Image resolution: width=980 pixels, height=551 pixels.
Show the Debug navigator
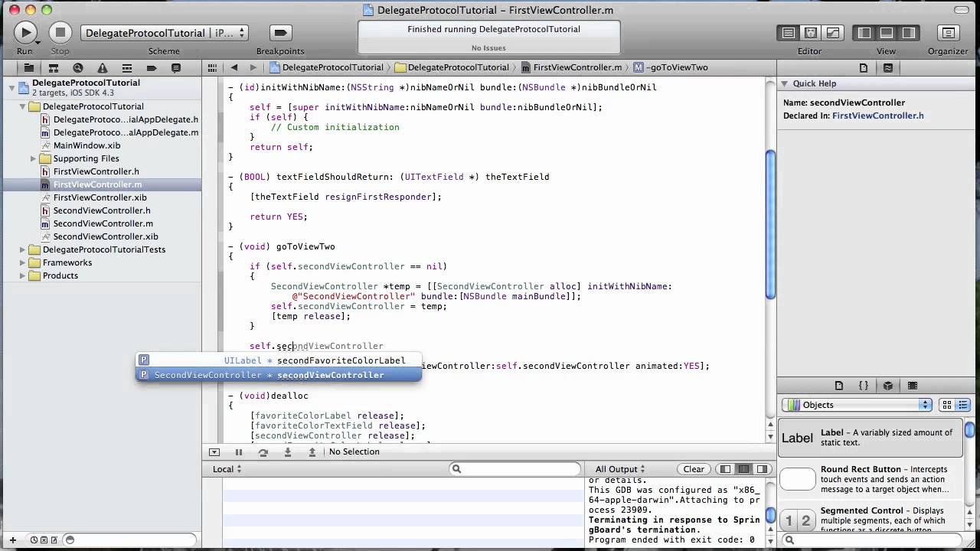127,67
